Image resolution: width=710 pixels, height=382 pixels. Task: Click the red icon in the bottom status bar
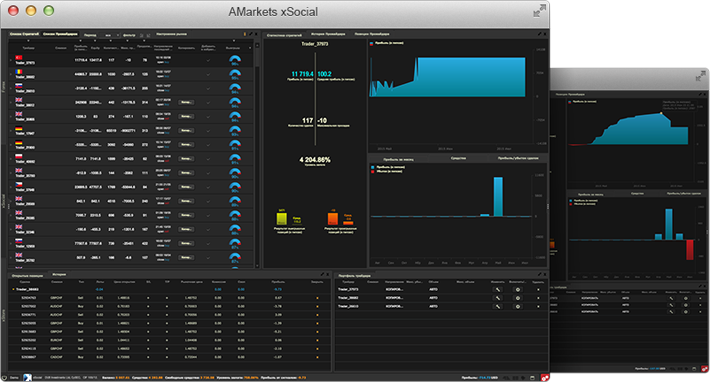click(544, 377)
